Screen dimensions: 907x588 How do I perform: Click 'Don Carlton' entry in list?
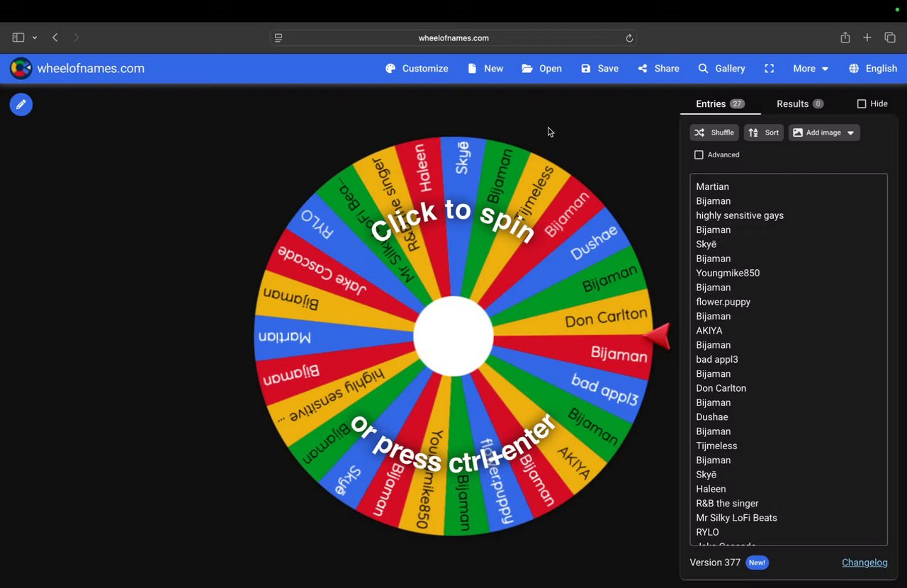pos(721,388)
